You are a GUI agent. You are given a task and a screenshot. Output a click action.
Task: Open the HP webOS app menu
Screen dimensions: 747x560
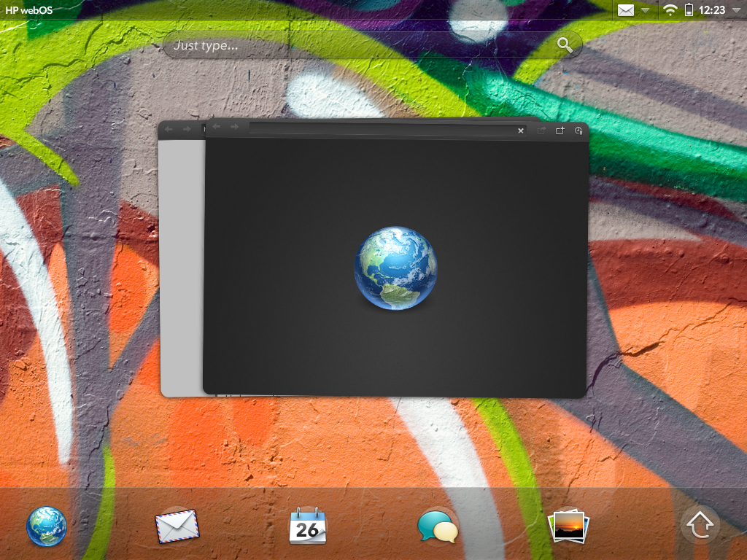coord(29,10)
